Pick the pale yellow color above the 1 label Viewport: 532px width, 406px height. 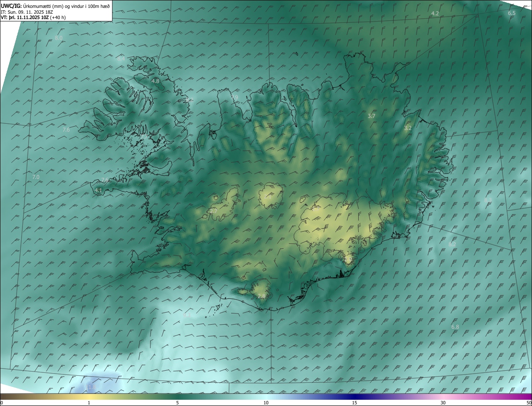pyautogui.click(x=89, y=396)
